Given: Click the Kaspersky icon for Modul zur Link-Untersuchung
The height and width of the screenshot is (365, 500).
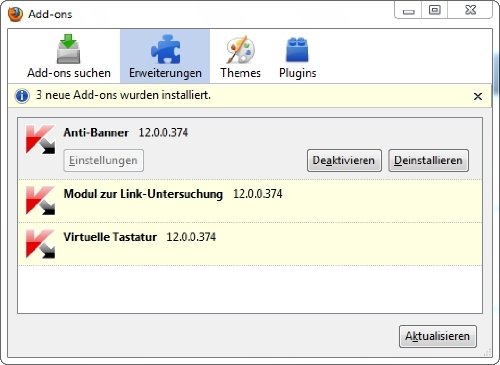Looking at the screenshot, I should point(40,200).
